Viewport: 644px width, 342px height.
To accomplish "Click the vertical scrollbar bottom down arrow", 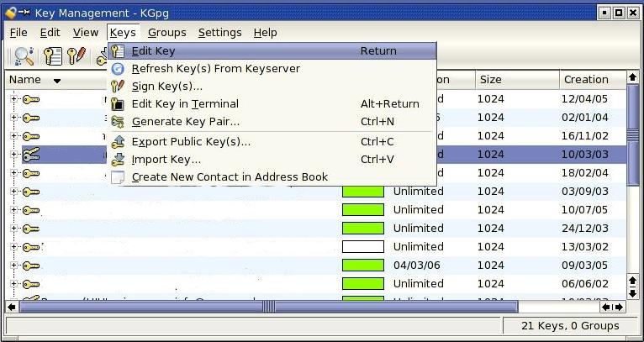I will coord(632,293).
